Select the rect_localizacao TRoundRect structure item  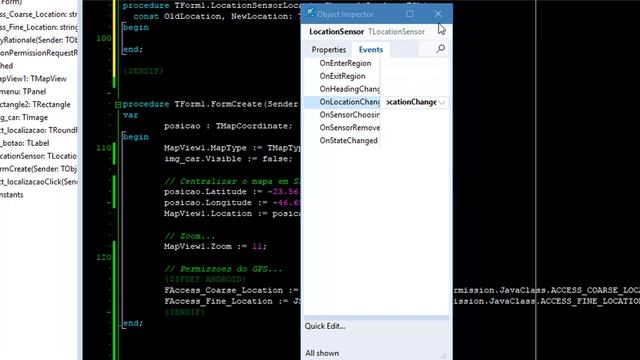pyautogui.click(x=38, y=131)
